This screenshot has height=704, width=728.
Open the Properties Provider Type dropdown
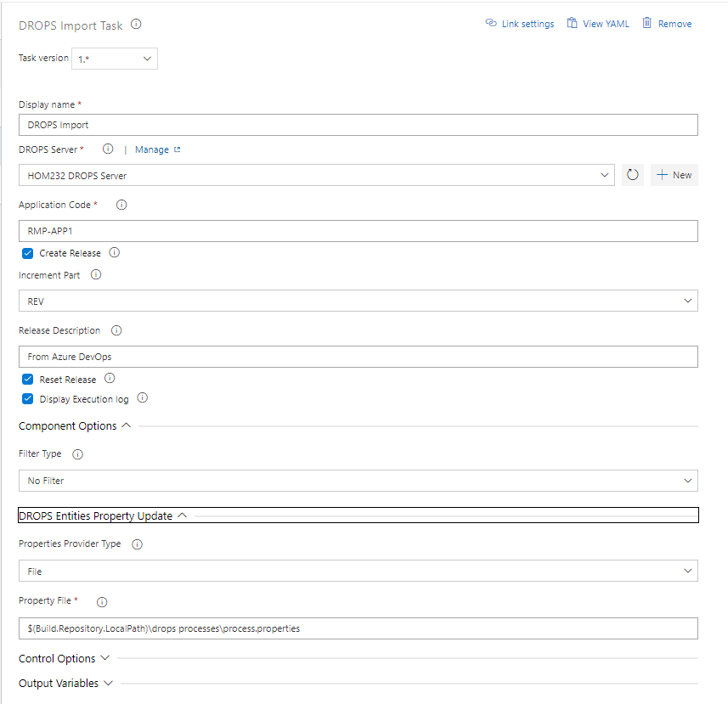click(358, 571)
